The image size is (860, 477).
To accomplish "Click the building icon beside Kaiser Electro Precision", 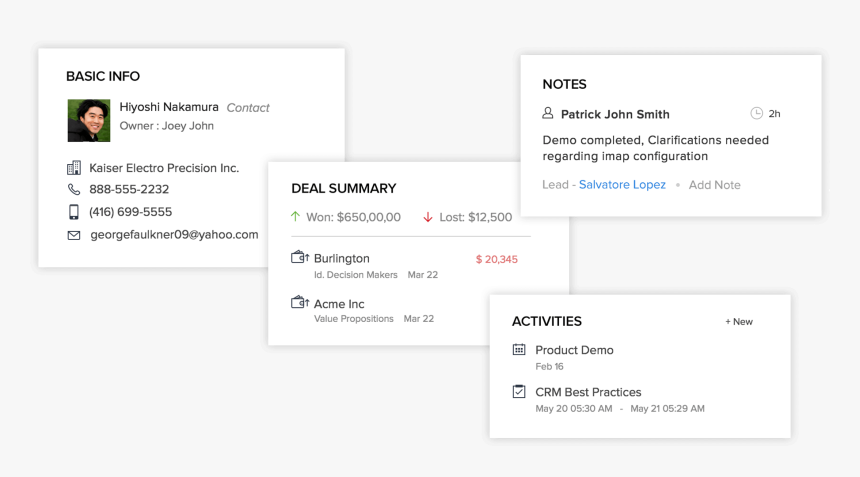I will 74,168.
